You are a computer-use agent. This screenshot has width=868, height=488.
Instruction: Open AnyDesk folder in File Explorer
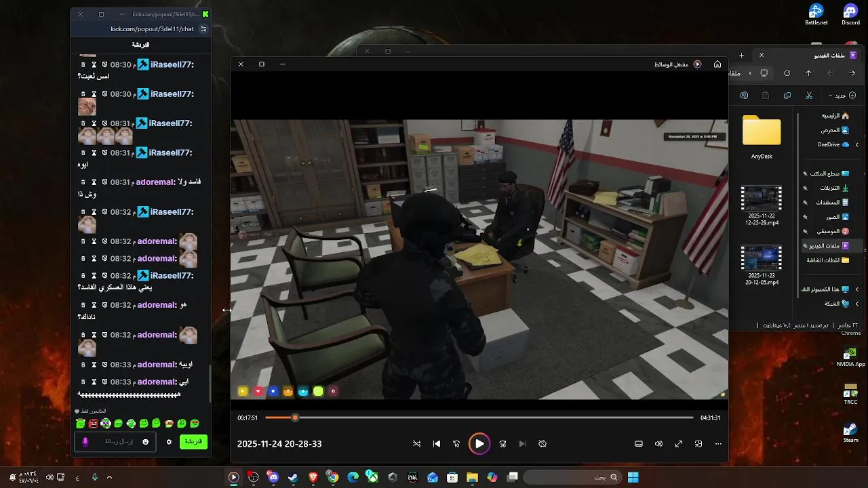tap(762, 138)
